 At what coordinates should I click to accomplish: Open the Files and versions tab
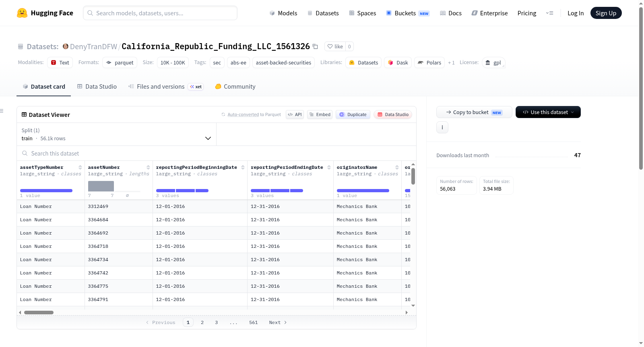coord(165,87)
